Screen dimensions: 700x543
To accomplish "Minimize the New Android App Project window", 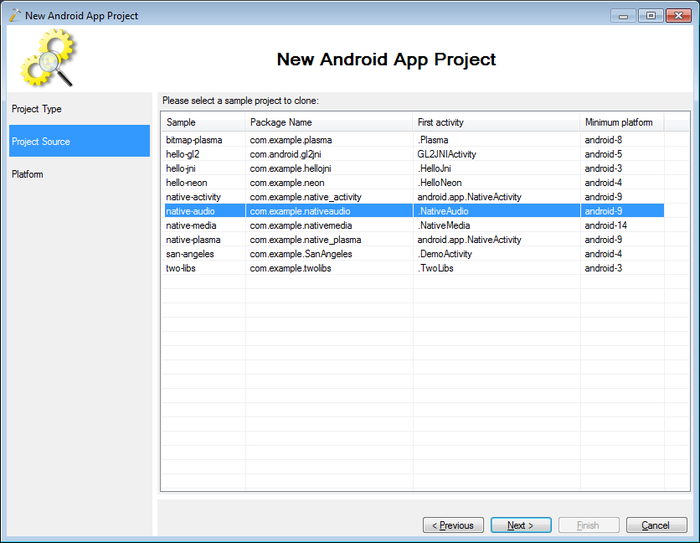I will pyautogui.click(x=624, y=16).
